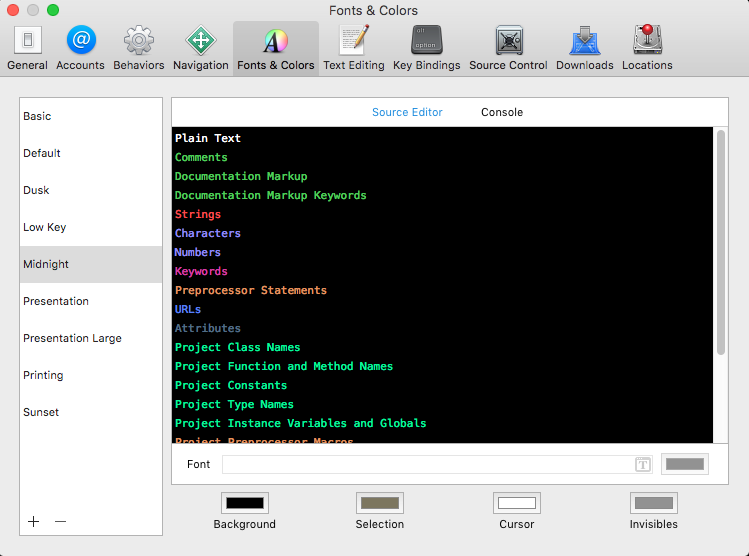Open the font text color well
The image size is (749, 556).
point(685,464)
